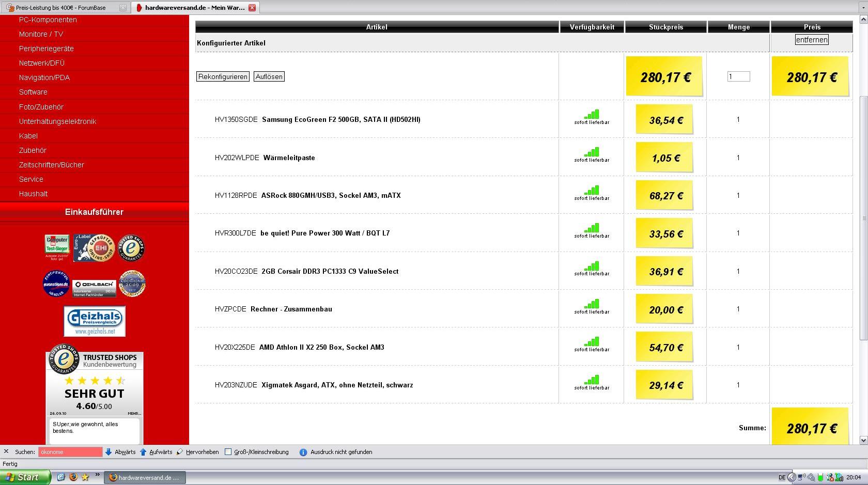This screenshot has width=868, height=485.
Task: Close the hardwareversand.de browser tab
Action: pyautogui.click(x=252, y=8)
